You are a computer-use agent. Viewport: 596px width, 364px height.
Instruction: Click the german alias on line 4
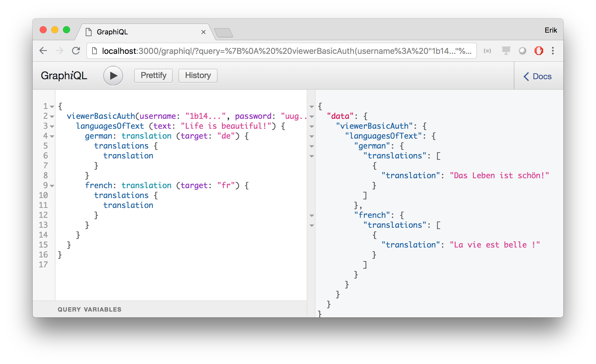point(99,136)
